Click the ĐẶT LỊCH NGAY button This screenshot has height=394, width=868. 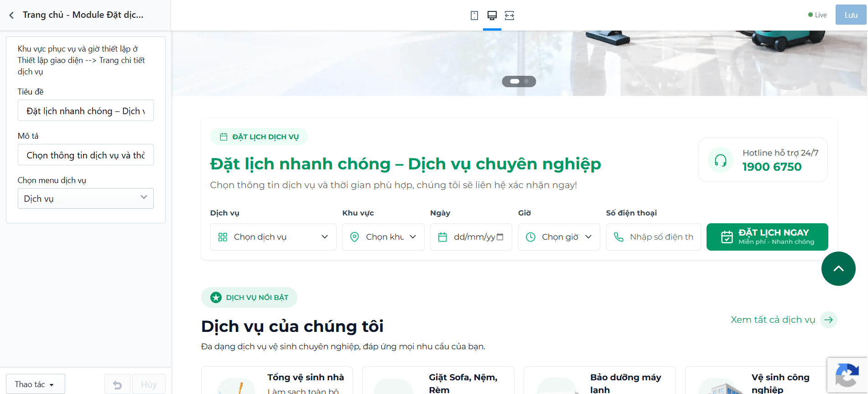coord(767,237)
